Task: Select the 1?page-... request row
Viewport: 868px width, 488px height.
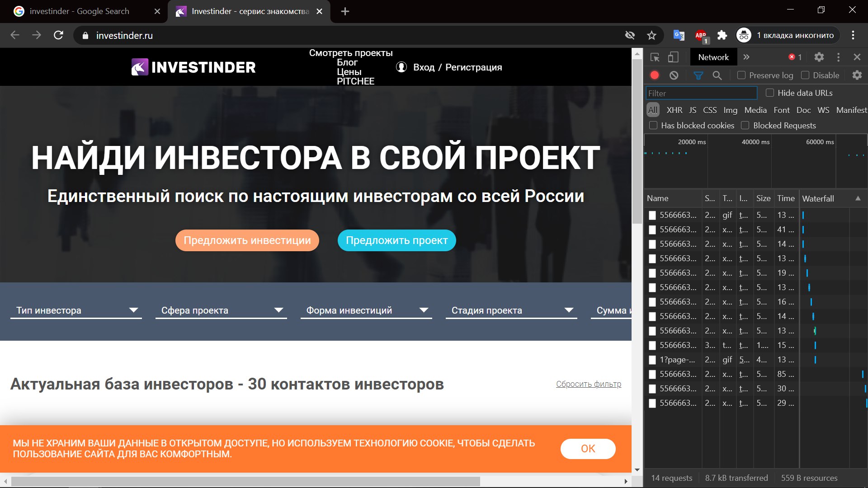Action: [722, 360]
